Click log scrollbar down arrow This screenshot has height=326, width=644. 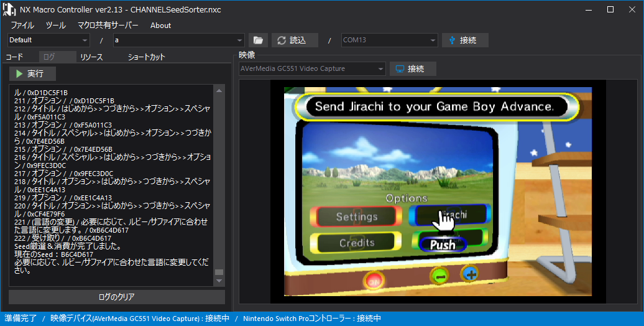coord(219,281)
